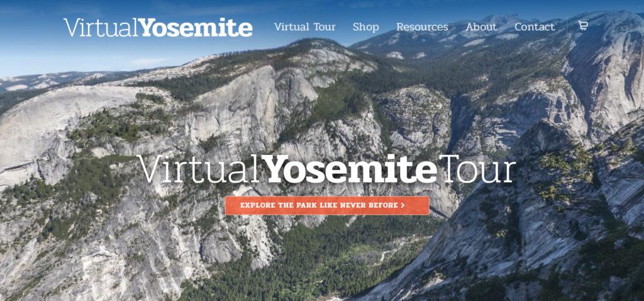Click the vertical divider beside the cart
The height and width of the screenshot is (301, 644).
(x=567, y=25)
